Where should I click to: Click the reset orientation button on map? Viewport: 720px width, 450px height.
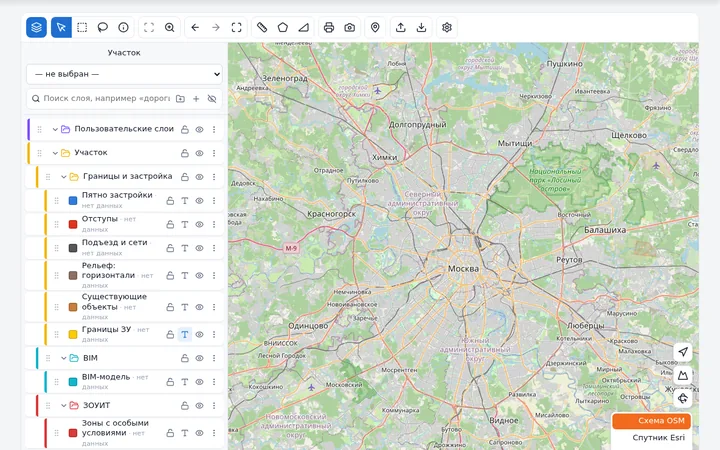point(683,398)
